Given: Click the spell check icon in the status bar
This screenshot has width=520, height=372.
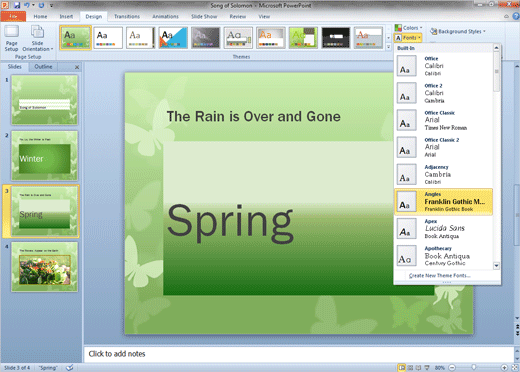Looking at the screenshot, I should [69, 368].
